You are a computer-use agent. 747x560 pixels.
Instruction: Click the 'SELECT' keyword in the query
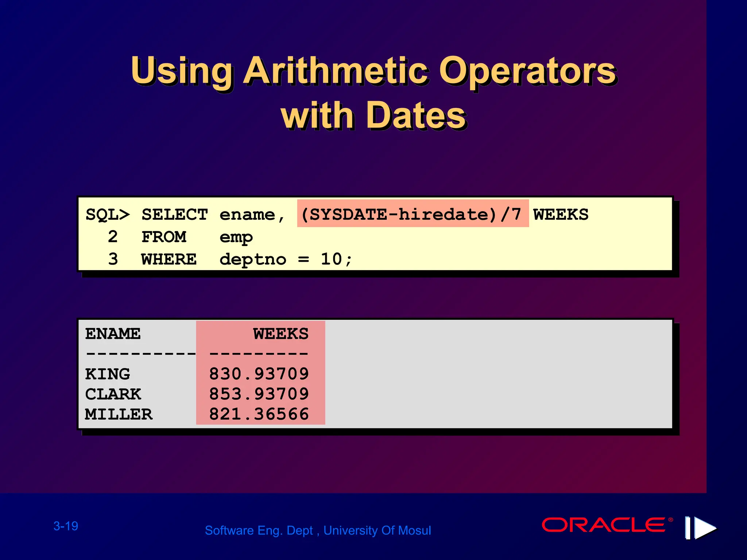click(x=175, y=214)
